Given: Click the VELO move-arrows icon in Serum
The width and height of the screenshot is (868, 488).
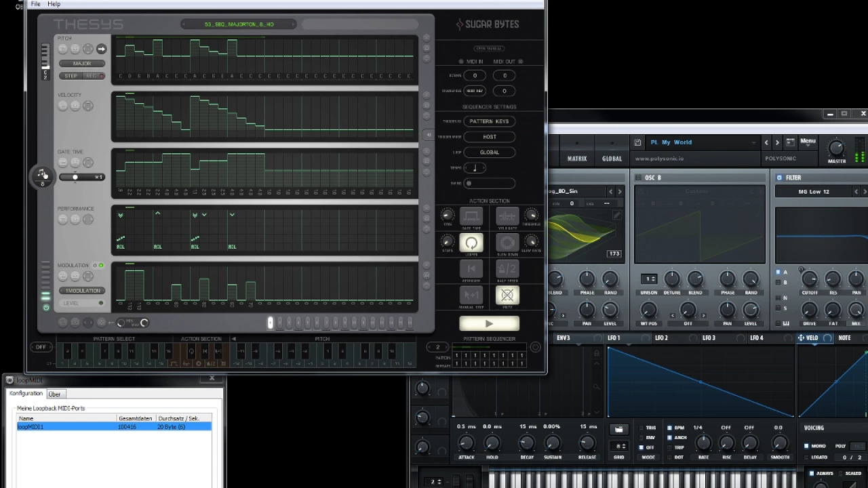Looking at the screenshot, I should (801, 338).
